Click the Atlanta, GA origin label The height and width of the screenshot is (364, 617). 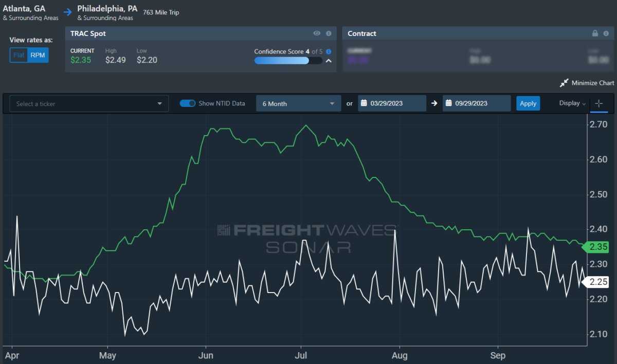24,9
